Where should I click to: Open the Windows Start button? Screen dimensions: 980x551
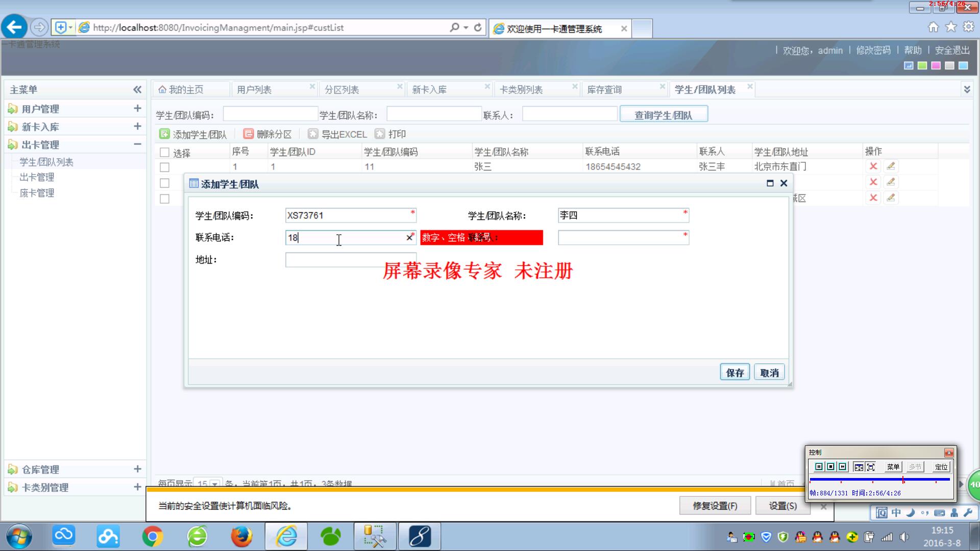click(x=19, y=537)
